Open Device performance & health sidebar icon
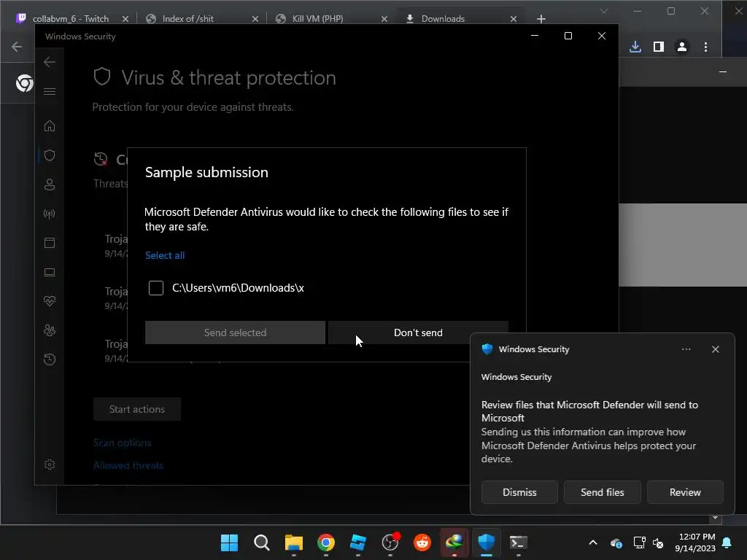The image size is (747, 560). pos(50,301)
